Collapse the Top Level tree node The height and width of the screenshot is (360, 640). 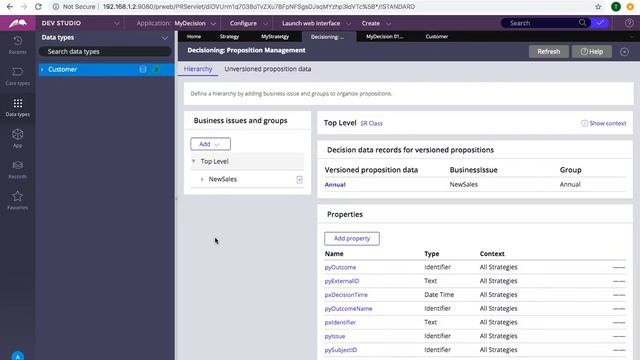pos(193,161)
